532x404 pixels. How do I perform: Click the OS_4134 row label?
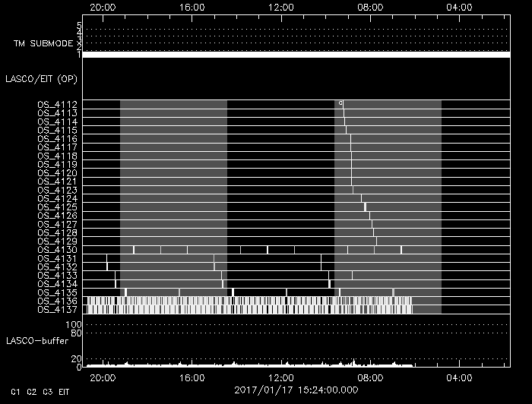[x=57, y=284]
